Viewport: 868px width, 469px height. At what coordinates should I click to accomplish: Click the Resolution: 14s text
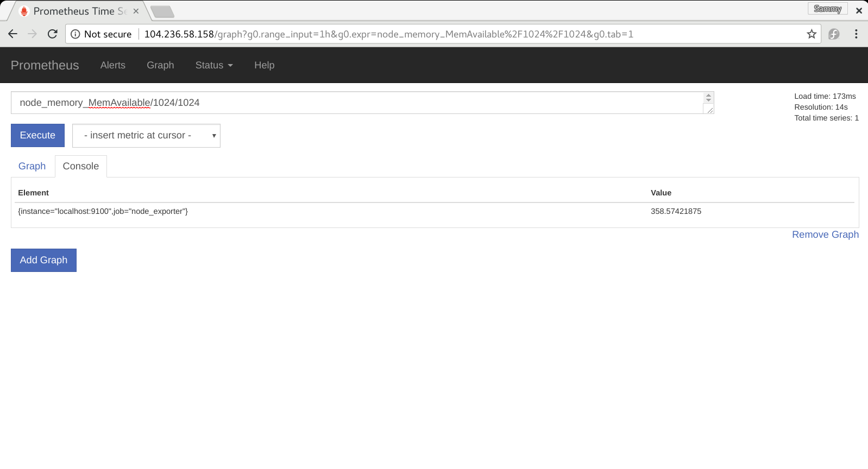821,107
